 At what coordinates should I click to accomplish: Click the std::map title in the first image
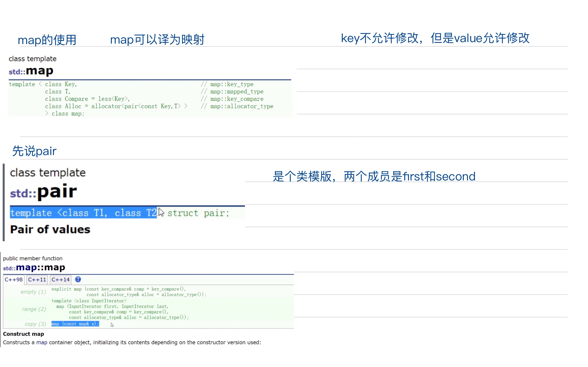point(31,71)
